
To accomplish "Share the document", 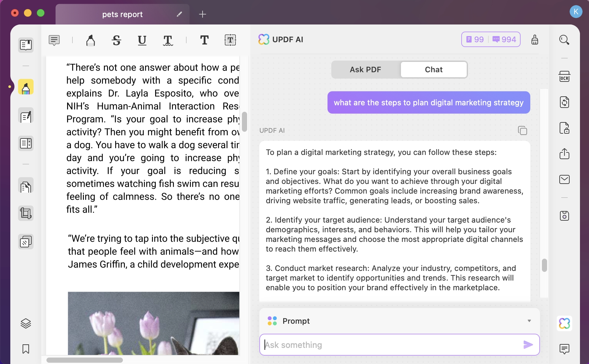I will click(x=564, y=154).
